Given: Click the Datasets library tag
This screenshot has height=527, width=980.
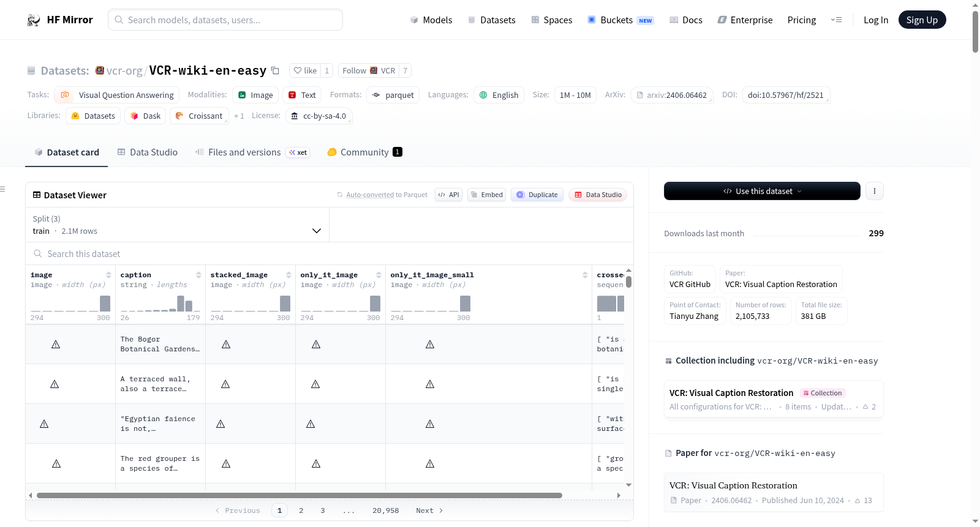Looking at the screenshot, I should 93,116.
